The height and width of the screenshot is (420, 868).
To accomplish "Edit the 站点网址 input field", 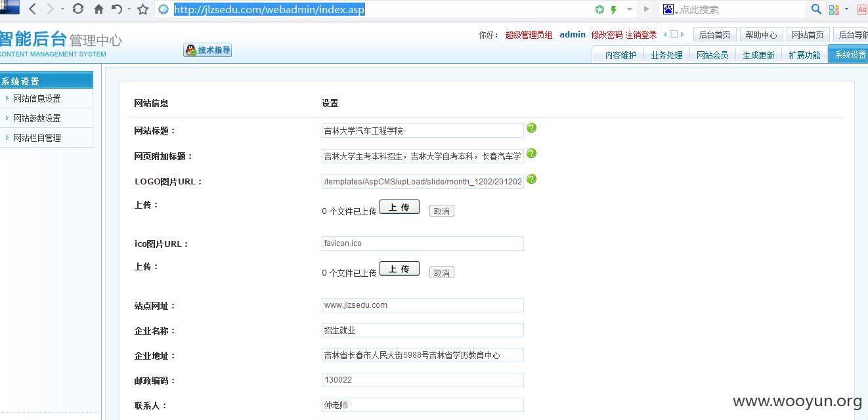I will [x=423, y=305].
